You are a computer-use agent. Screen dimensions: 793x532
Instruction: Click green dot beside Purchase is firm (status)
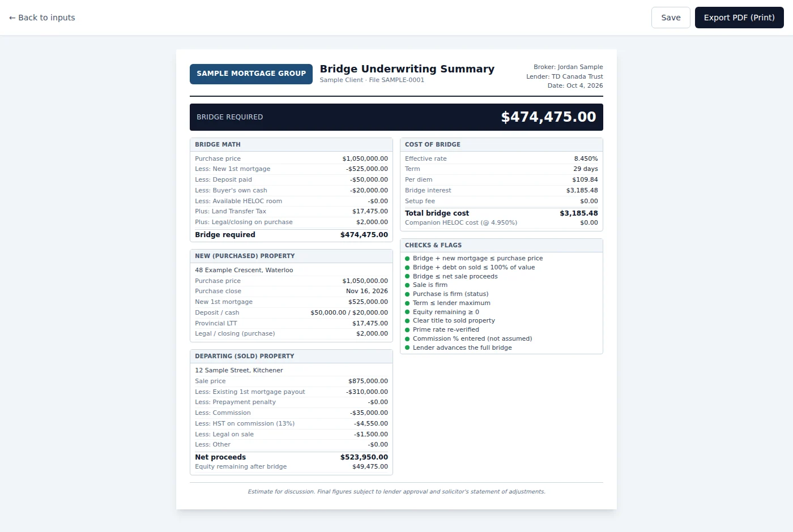pos(407,294)
